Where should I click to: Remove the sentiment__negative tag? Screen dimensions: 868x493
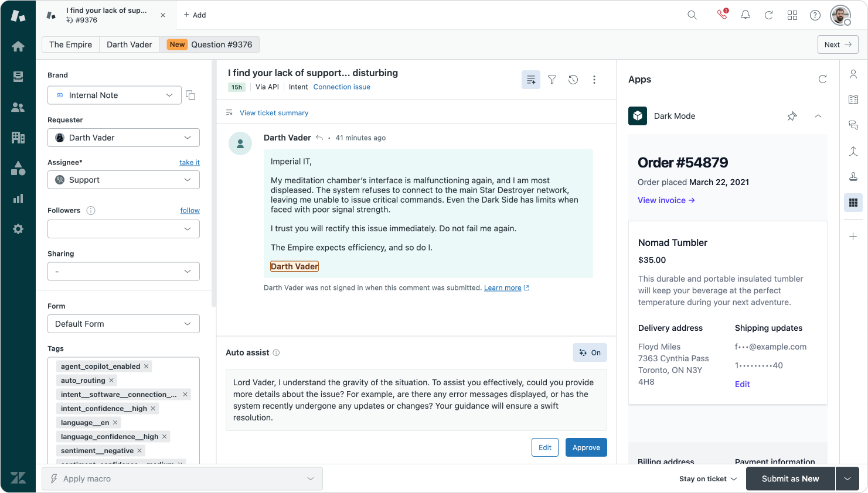pos(139,451)
